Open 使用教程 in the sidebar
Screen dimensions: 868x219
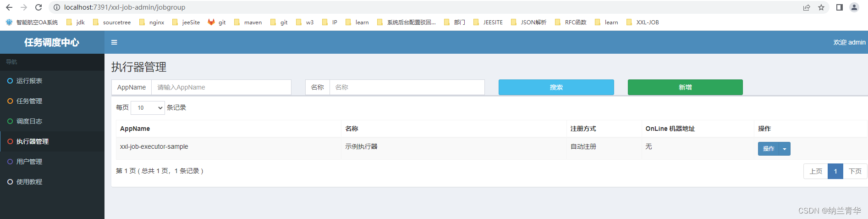[x=52, y=182]
